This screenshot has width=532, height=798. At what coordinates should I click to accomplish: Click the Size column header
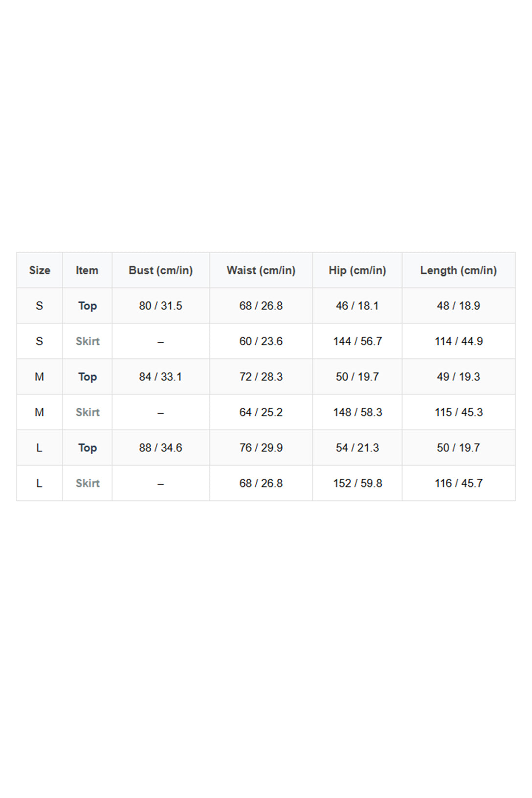[40, 270]
